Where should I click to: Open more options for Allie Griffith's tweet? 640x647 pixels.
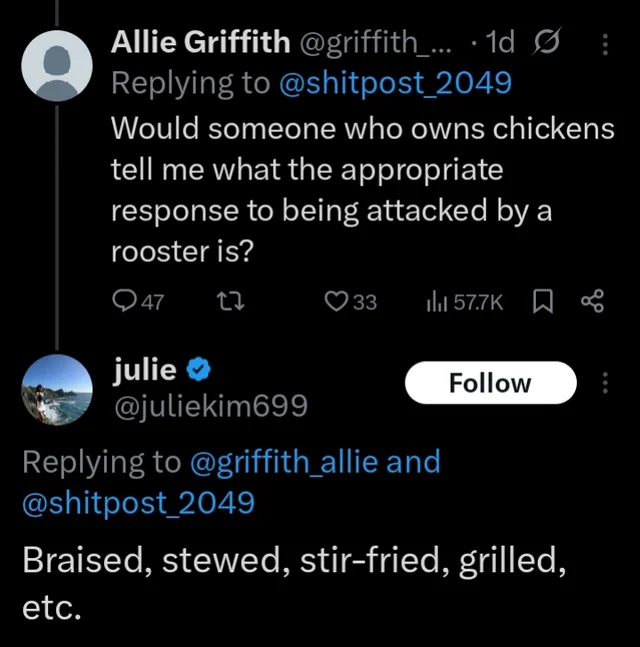pyautogui.click(x=605, y=44)
